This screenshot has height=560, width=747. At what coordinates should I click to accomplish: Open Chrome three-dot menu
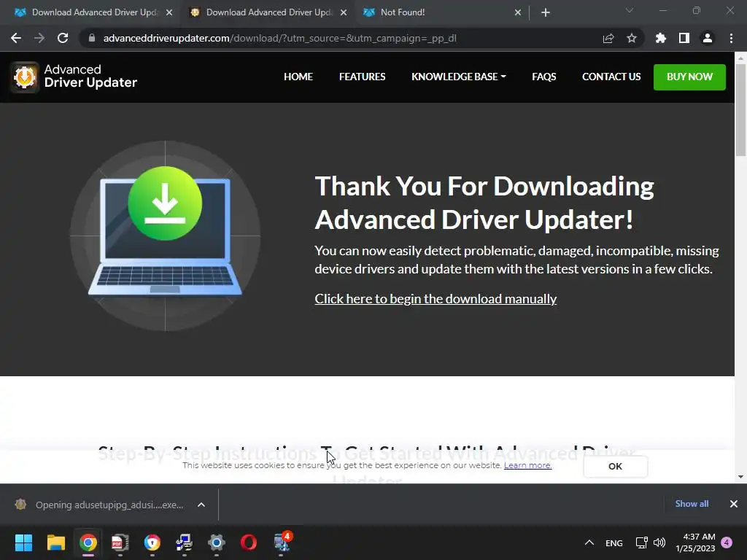[731, 38]
